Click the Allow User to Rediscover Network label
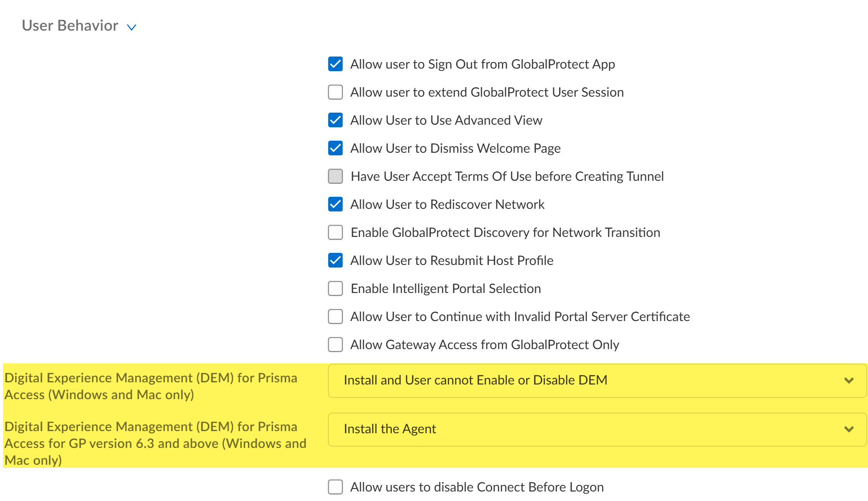Screen dimensions: 868x501 447,205
